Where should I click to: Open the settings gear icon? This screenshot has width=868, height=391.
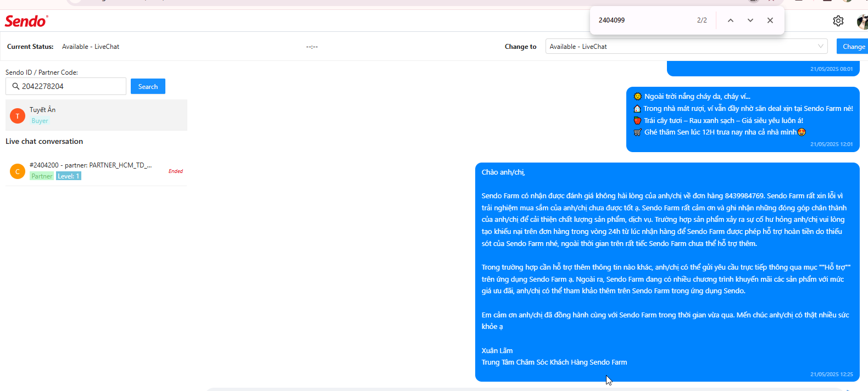[x=838, y=21]
